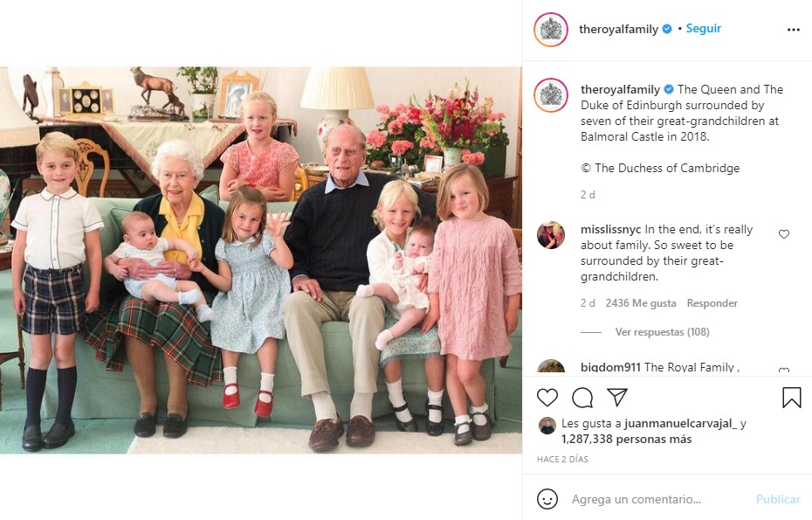812x520 pixels.
Task: Open comments via speech bubble icon
Action: pyautogui.click(x=582, y=398)
